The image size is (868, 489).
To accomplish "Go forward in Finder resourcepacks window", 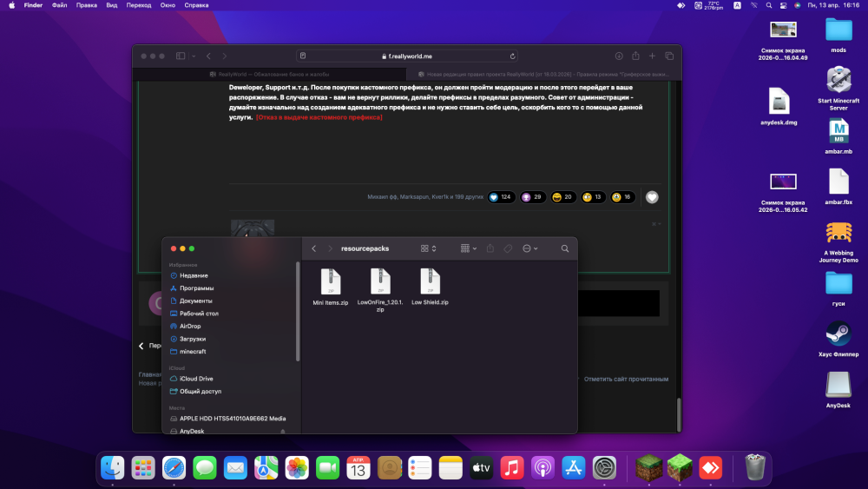I will [330, 248].
